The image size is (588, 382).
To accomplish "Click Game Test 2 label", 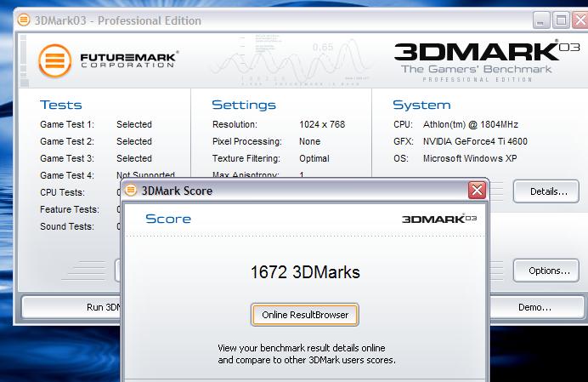I will (67, 141).
